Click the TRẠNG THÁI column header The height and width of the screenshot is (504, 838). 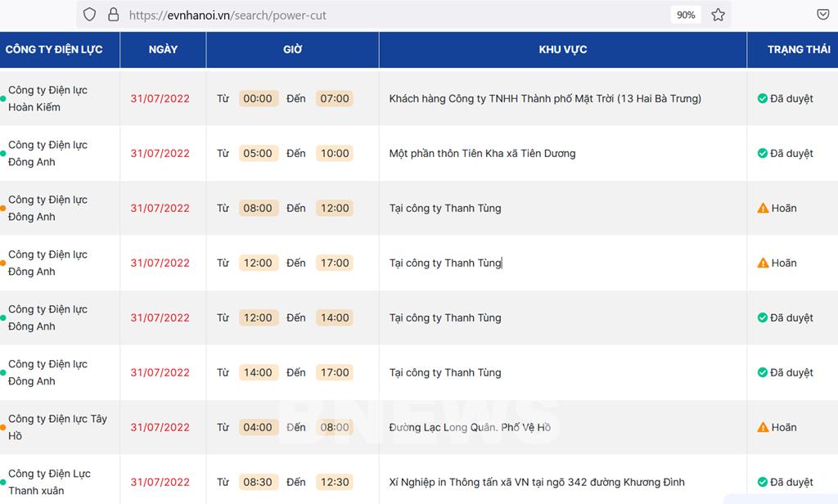799,50
